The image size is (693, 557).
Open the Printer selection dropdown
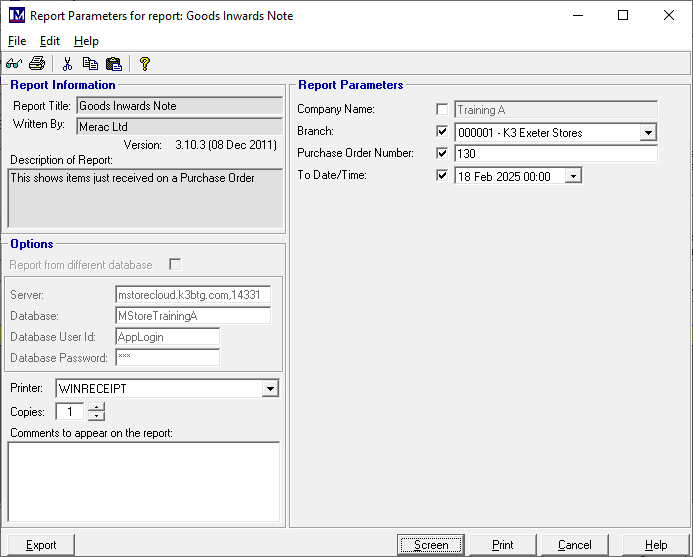tap(269, 388)
